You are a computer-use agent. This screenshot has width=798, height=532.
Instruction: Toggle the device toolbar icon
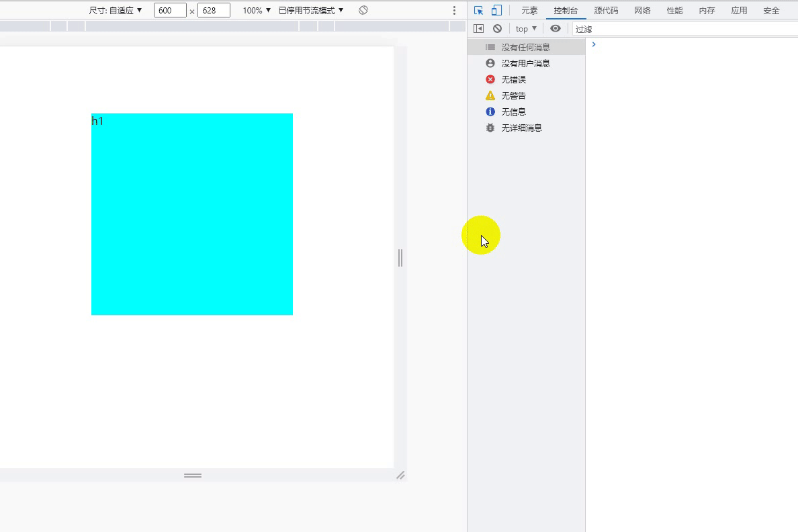pos(496,10)
